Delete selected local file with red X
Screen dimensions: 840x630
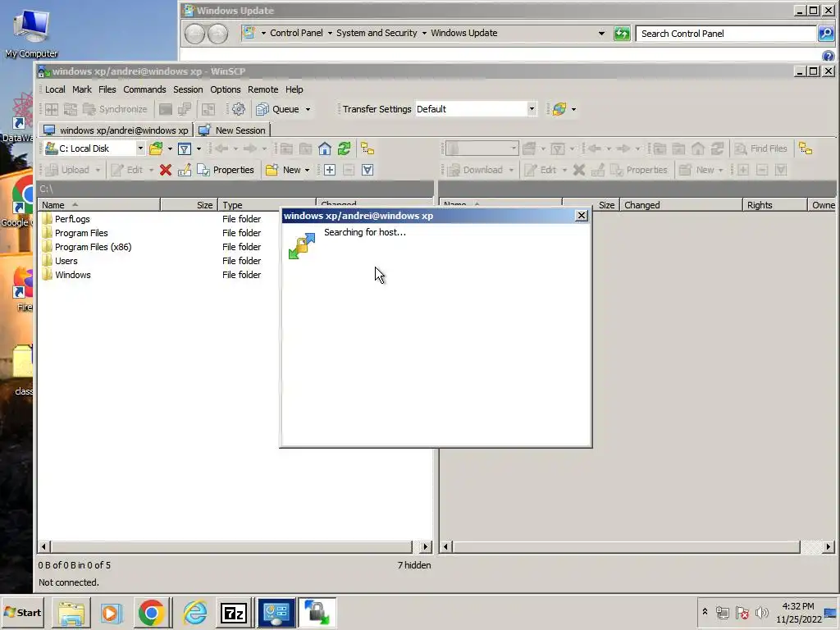tap(166, 170)
